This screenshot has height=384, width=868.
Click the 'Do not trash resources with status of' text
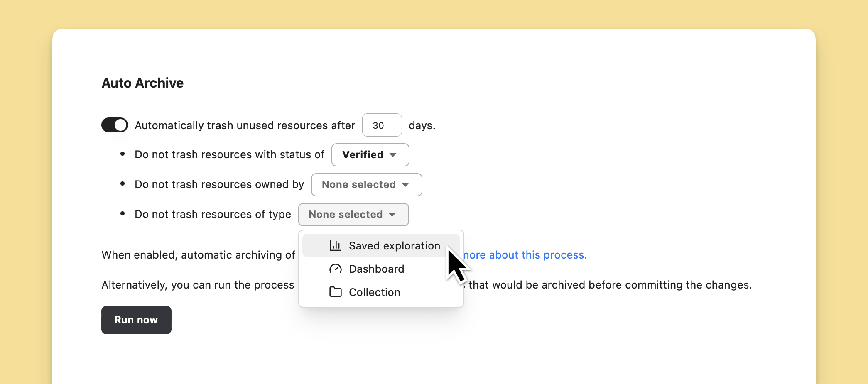coord(229,154)
